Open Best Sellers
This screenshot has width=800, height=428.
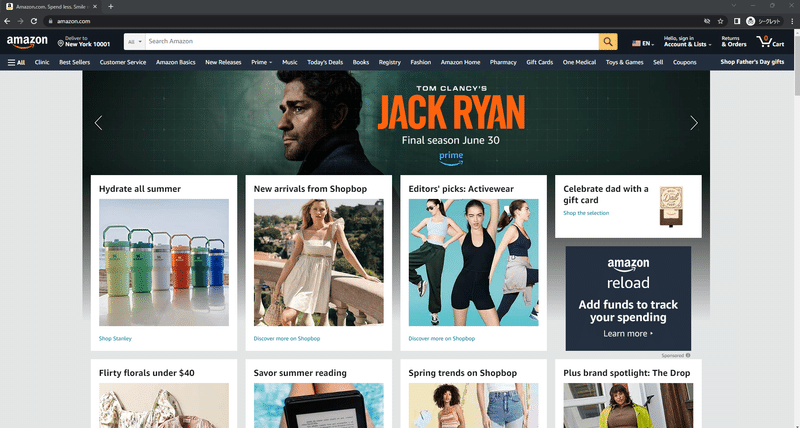tap(74, 62)
